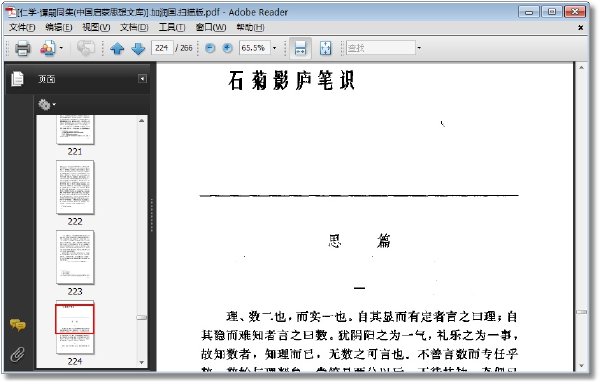Click the document vertical scrollbar thumb

(x=581, y=312)
